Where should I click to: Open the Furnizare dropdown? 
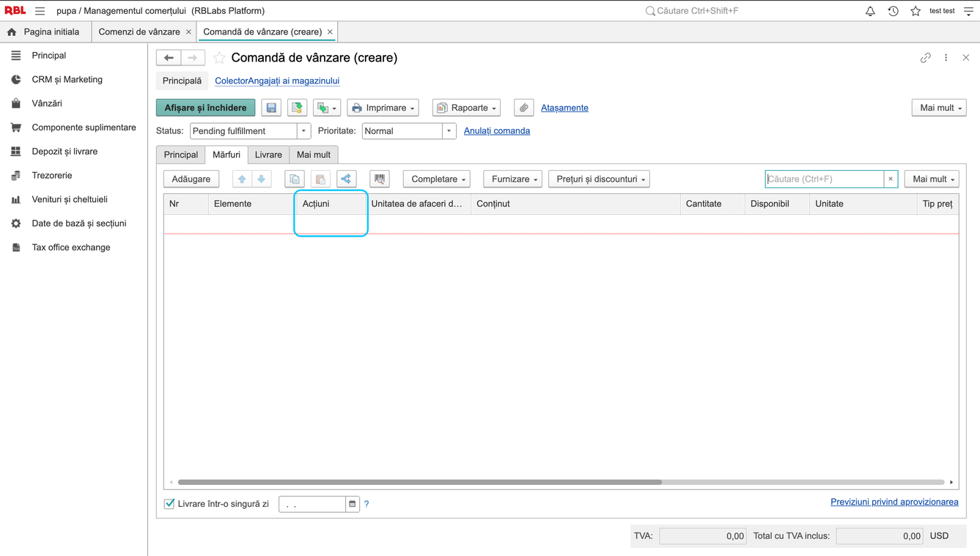[512, 179]
